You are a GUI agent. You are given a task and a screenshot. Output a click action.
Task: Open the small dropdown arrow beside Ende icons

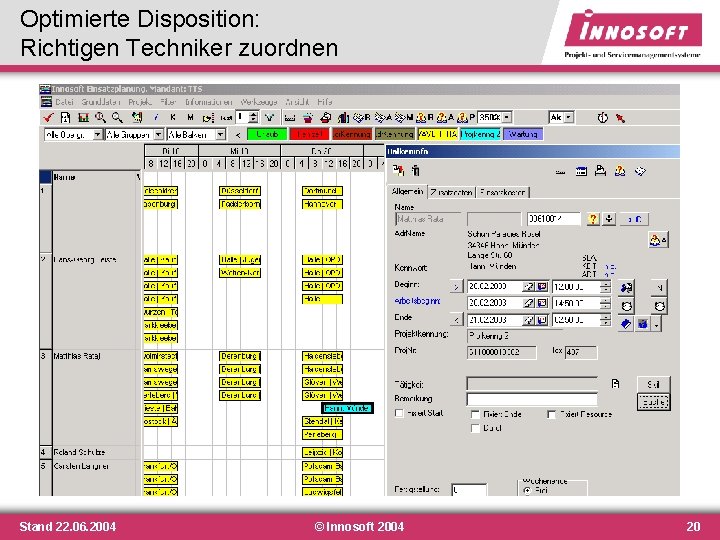[x=657, y=324]
